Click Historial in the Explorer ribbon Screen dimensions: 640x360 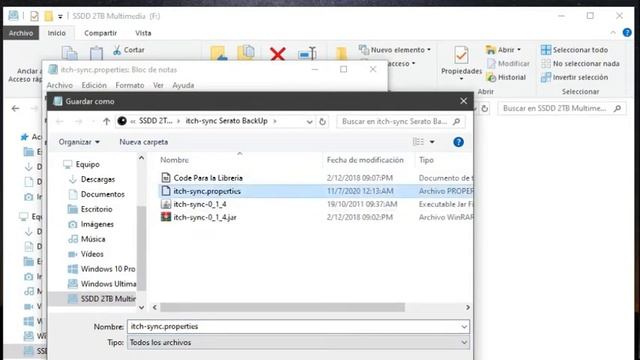pyautogui.click(x=506, y=77)
